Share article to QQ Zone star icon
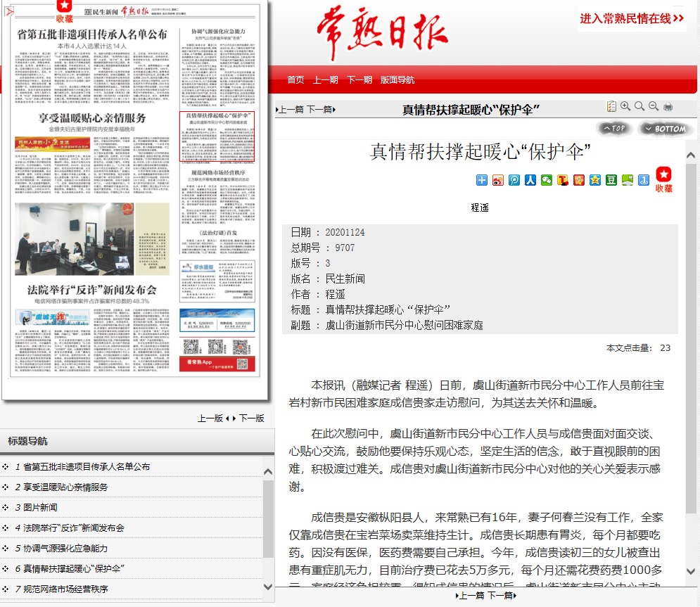This screenshot has height=607, width=700. pos(595,180)
